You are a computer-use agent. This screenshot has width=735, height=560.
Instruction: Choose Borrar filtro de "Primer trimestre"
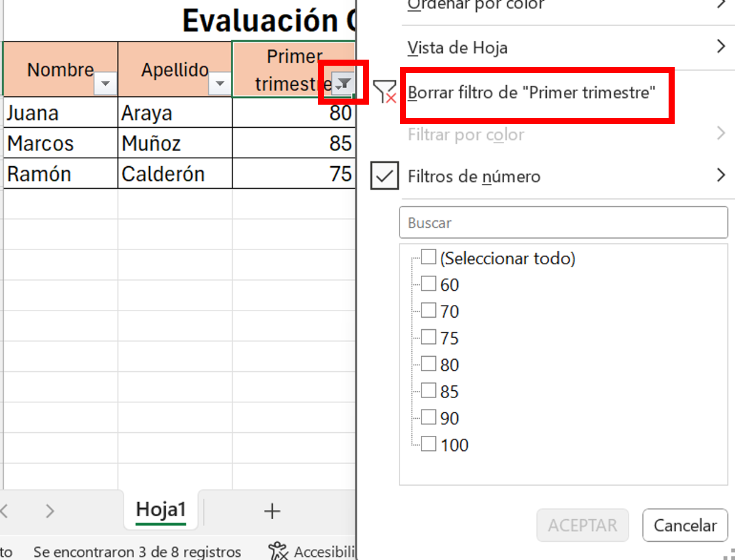tap(531, 93)
